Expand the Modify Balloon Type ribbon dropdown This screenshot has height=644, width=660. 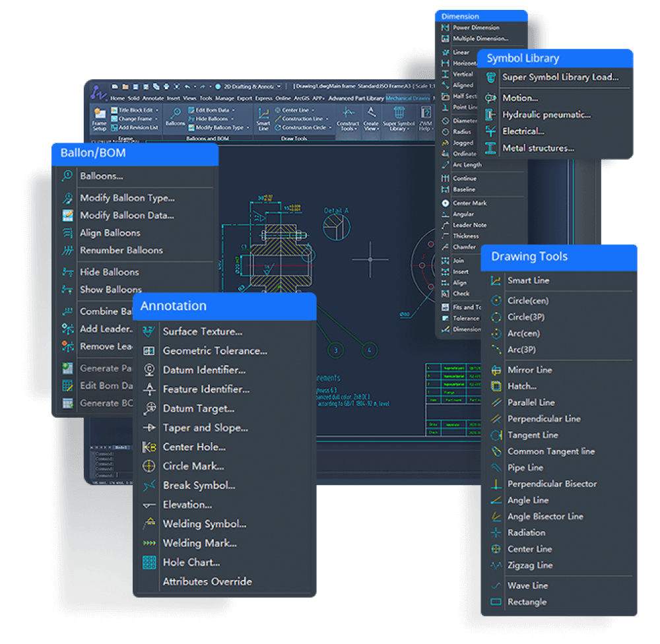tap(248, 127)
